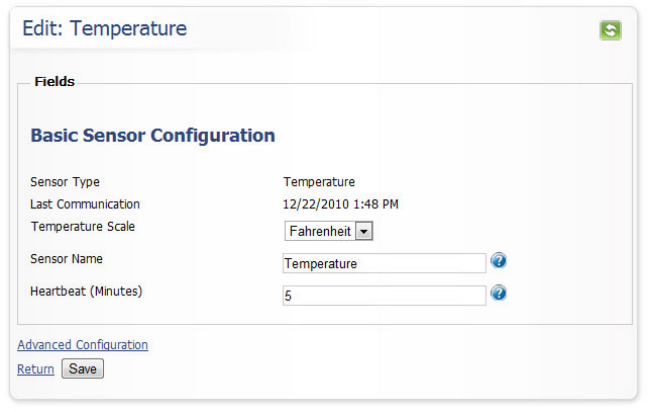The image size is (648, 412).
Task: Click the 12/22/2010 1:48 PM timestamp
Action: click(x=341, y=204)
